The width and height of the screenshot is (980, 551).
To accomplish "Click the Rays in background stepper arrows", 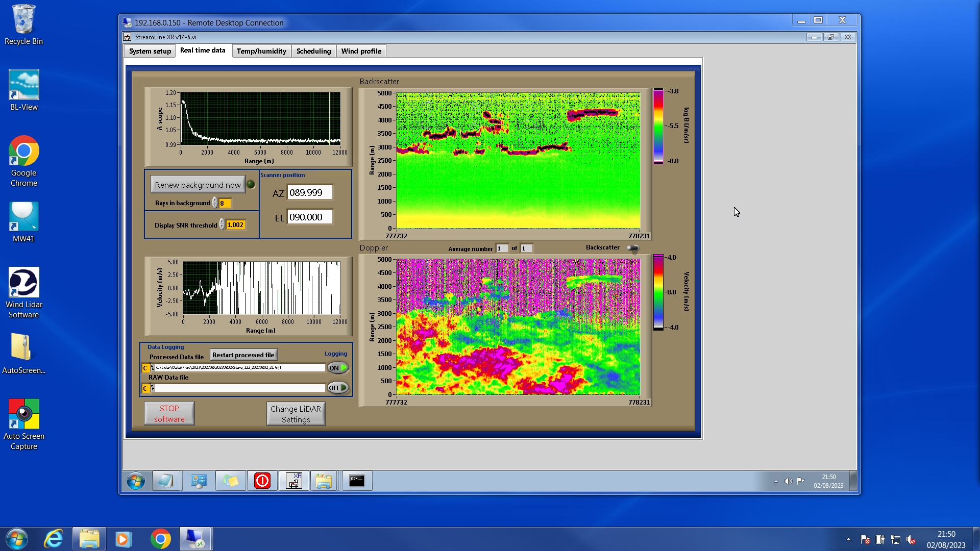I will pos(215,203).
